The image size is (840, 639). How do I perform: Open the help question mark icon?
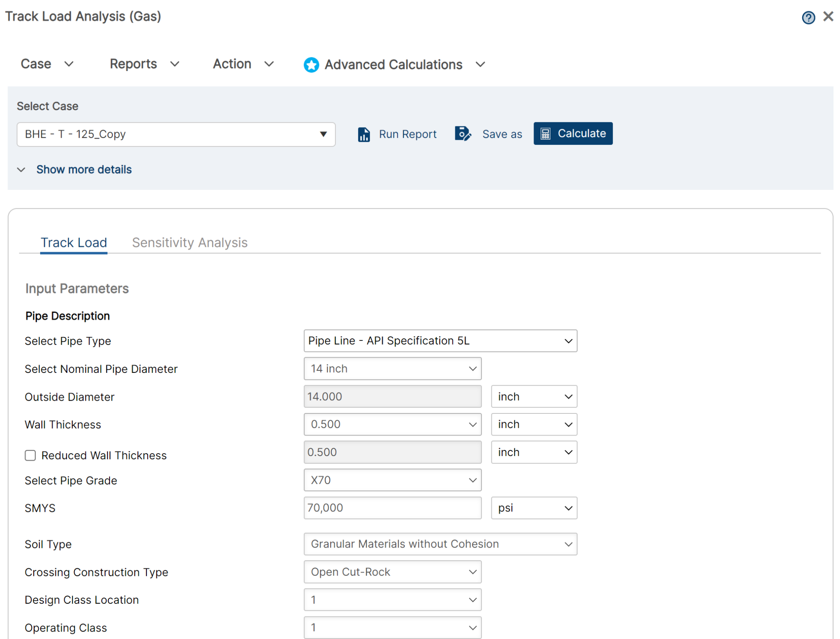pyautogui.click(x=808, y=17)
